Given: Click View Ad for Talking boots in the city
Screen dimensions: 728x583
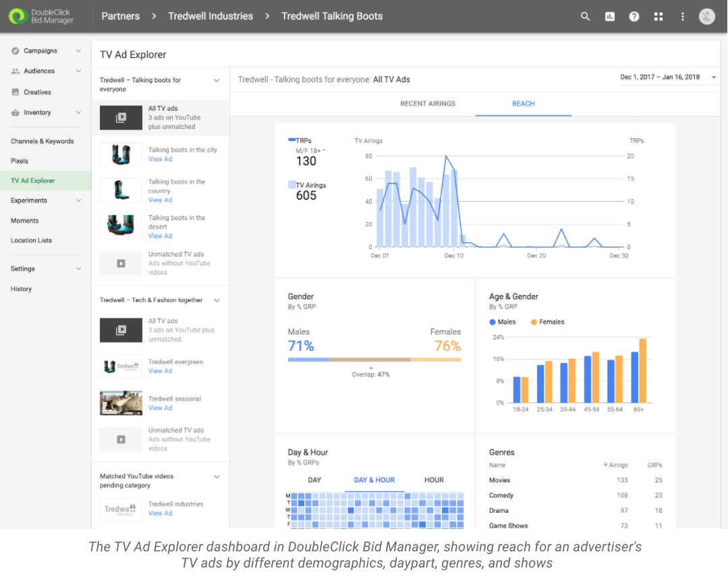Looking at the screenshot, I should pos(160,159).
